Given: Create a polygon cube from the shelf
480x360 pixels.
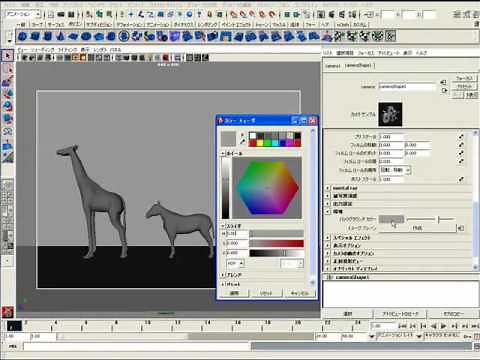Looking at the screenshot, I should tap(35, 36).
